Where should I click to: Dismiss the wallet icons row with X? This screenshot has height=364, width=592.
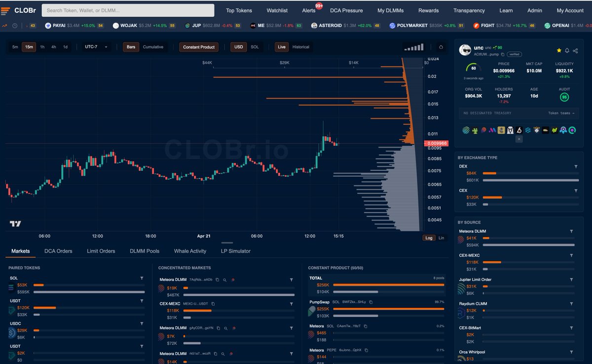pos(518,140)
